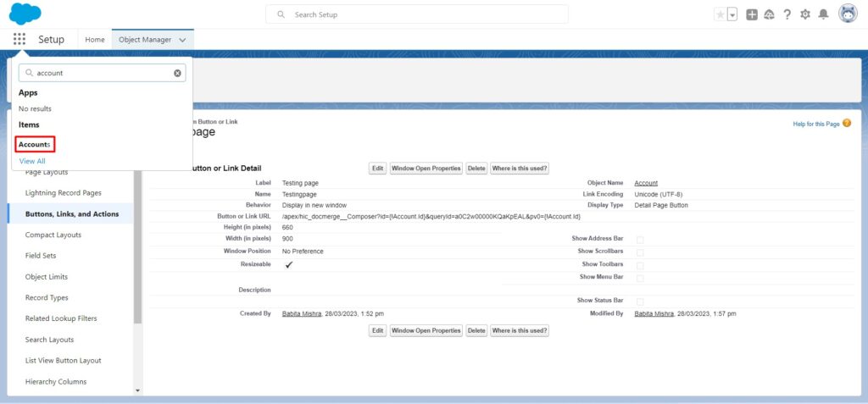Open Page Layouts in the sidebar
This screenshot has width=868, height=404.
pos(47,172)
